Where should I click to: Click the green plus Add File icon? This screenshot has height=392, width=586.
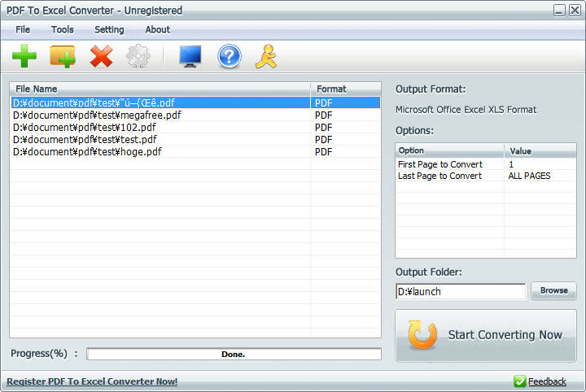tap(24, 56)
